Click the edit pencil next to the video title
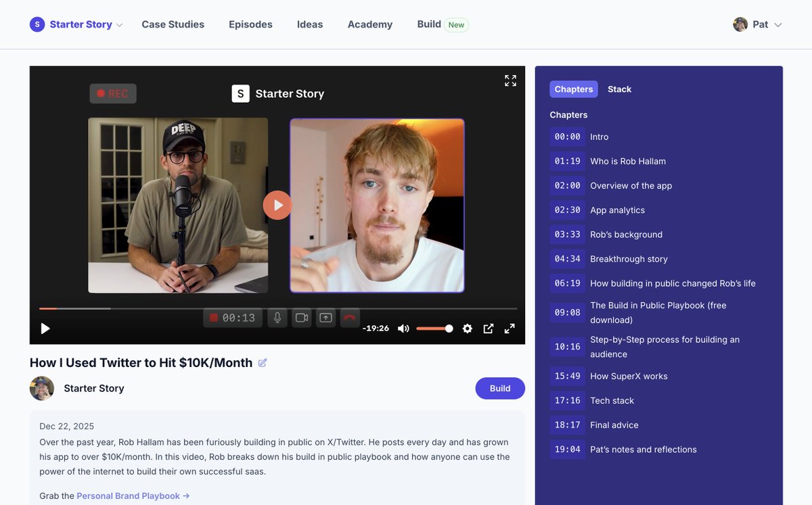The image size is (812, 505). (x=263, y=362)
